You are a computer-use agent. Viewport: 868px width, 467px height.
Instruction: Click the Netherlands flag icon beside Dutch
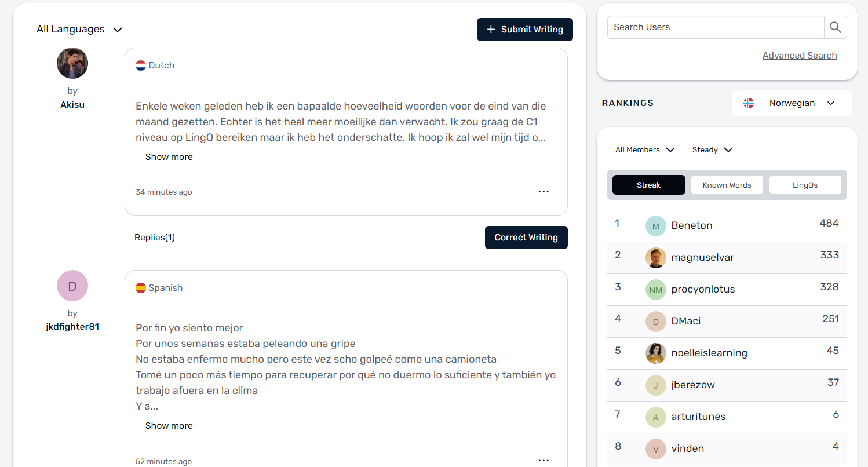click(141, 65)
